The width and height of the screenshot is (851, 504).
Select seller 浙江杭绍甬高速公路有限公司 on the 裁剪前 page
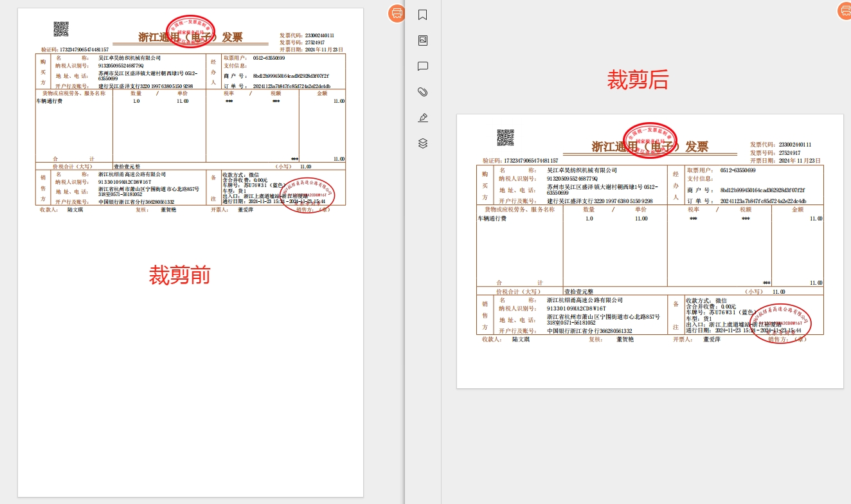pos(132,174)
